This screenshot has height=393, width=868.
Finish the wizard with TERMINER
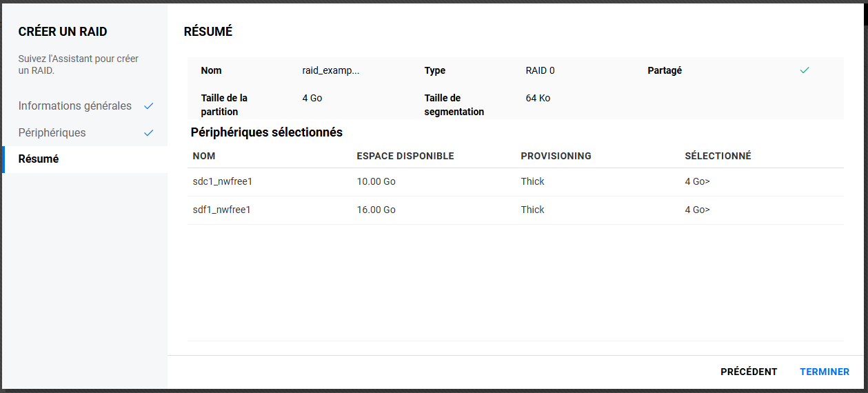pos(824,372)
